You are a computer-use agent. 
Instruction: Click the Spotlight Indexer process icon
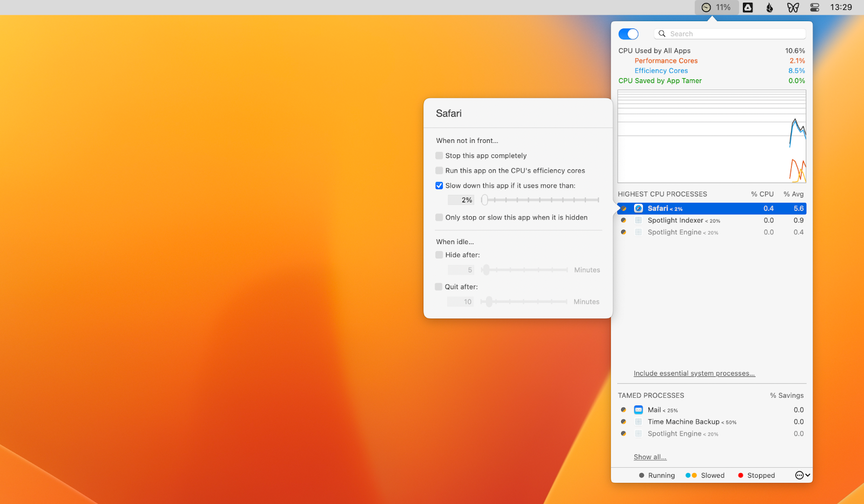(638, 220)
